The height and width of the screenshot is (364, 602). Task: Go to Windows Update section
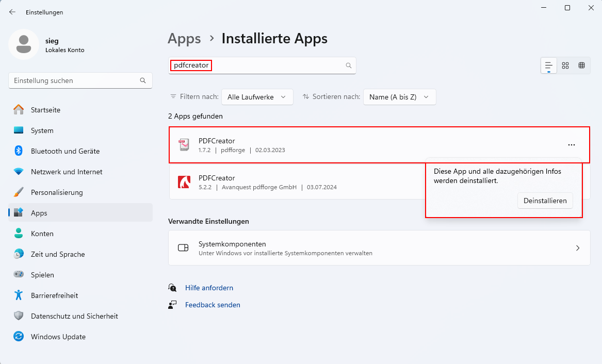58,337
